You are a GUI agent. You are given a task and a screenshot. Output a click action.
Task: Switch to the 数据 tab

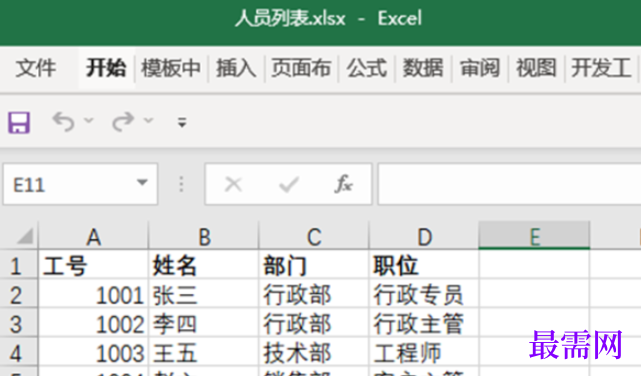coord(423,68)
